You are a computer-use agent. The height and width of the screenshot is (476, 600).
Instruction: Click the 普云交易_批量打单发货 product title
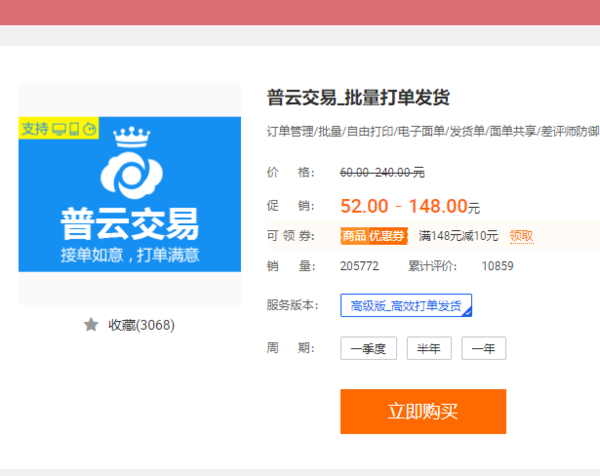358,97
